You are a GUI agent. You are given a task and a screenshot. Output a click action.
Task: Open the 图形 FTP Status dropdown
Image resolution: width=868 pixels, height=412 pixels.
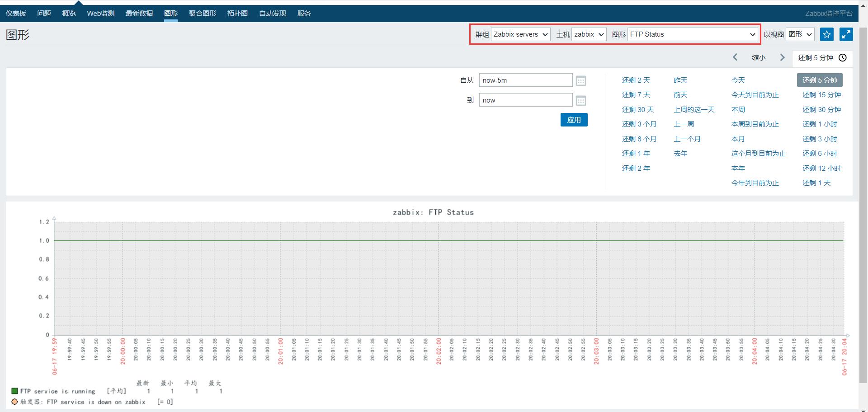[693, 34]
